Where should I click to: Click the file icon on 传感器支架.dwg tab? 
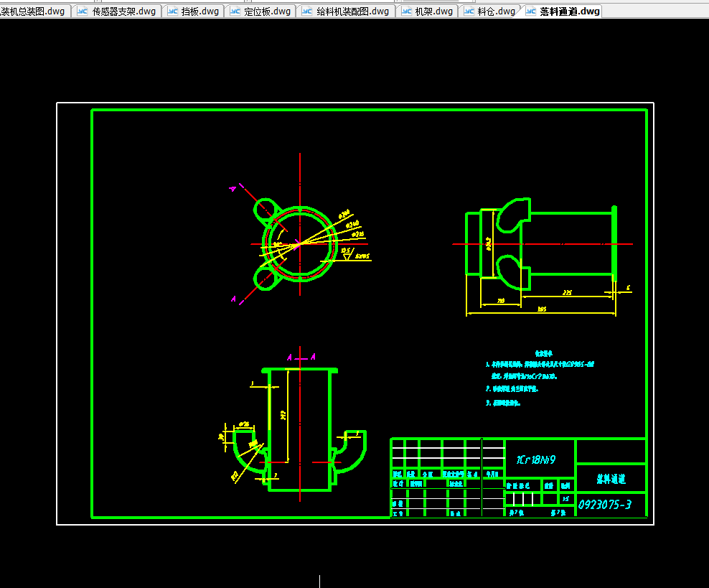click(x=83, y=11)
